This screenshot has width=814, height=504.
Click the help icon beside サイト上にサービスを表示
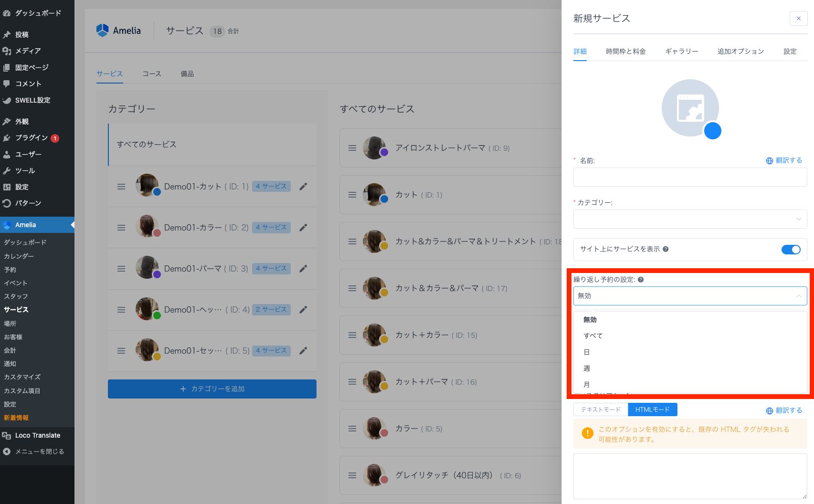pos(666,249)
